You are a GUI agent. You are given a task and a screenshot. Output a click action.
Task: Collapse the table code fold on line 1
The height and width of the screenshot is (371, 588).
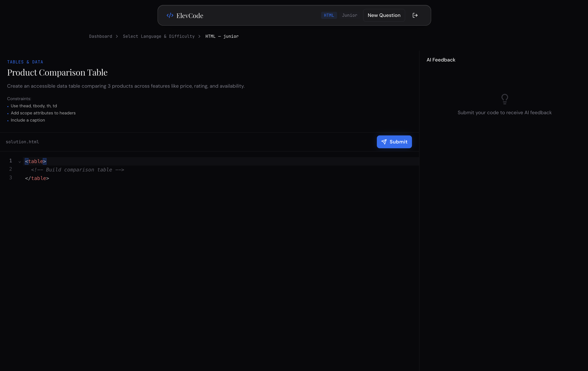point(20,162)
